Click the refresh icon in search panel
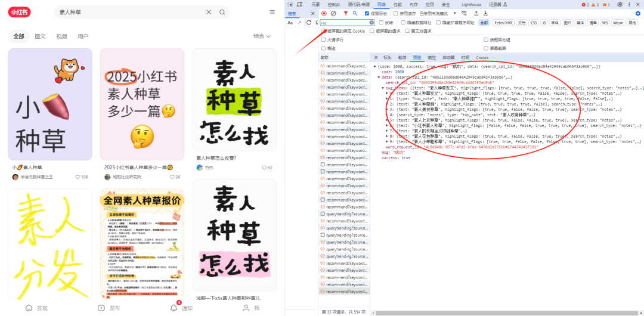644x316 pixels. pos(309,23)
